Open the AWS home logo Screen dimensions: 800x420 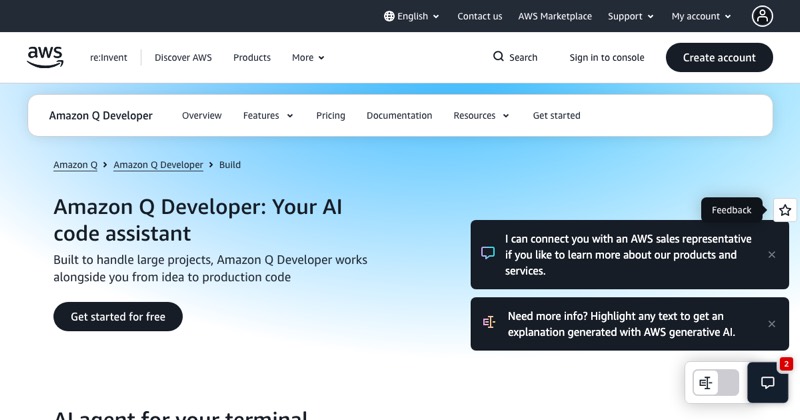click(45, 57)
